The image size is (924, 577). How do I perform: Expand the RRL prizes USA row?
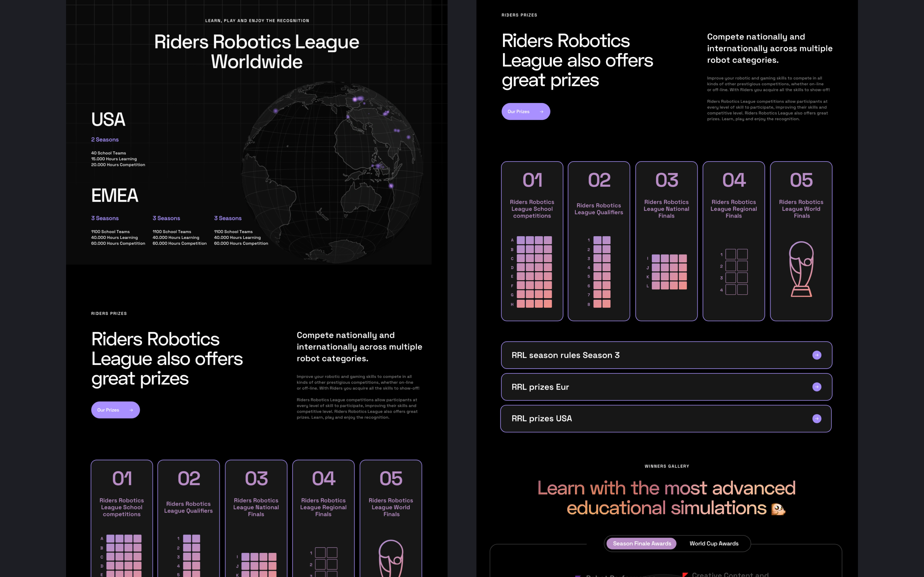pyautogui.click(x=541, y=419)
